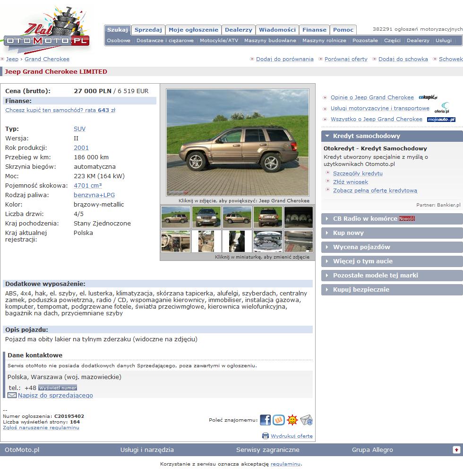Send the offer by email envelope icon
463x476 pixels.
[x=307, y=420]
